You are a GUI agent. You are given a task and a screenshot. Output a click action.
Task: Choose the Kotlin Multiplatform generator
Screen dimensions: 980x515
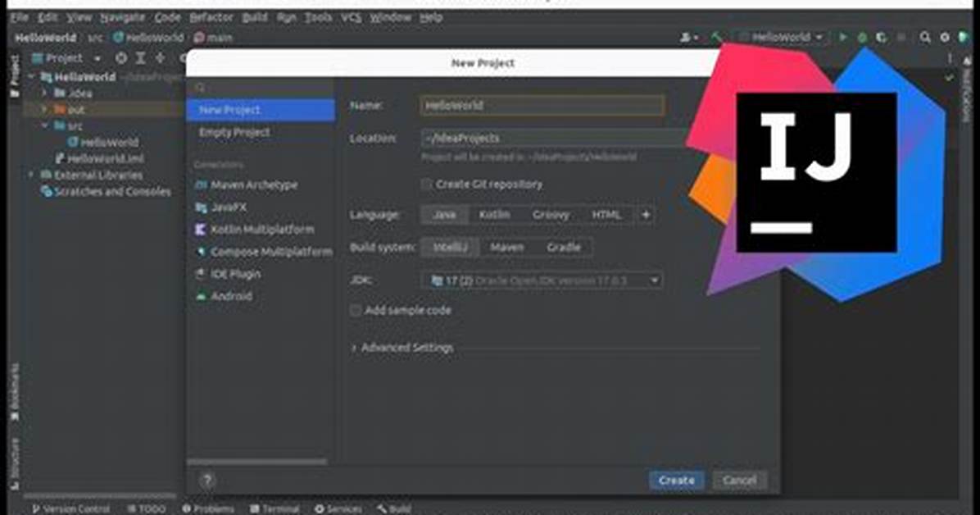254,230
